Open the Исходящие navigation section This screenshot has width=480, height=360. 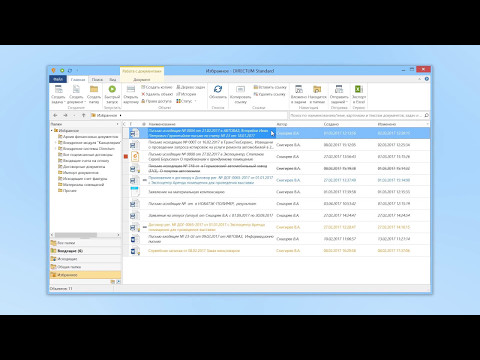coord(85,259)
